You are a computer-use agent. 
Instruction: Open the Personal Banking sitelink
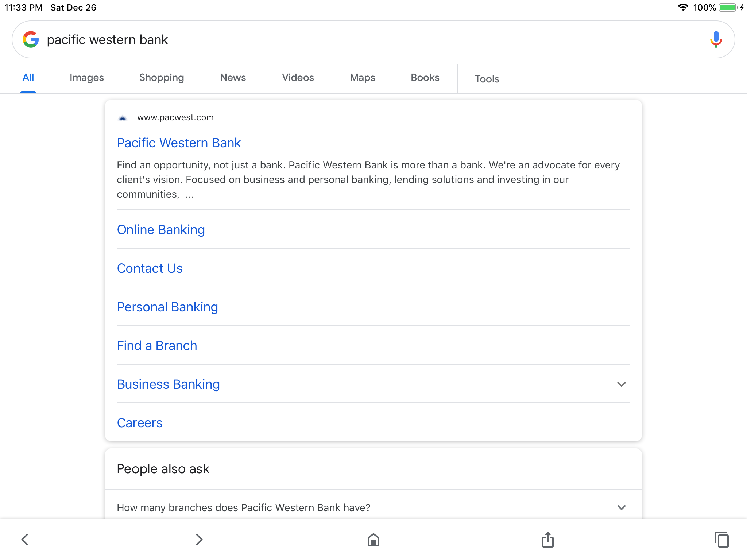(x=167, y=307)
